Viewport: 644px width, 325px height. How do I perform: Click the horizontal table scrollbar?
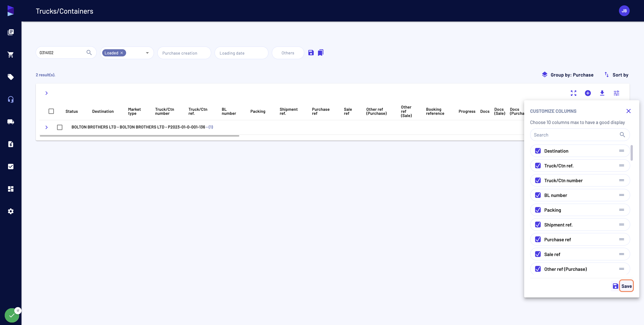pos(139,136)
